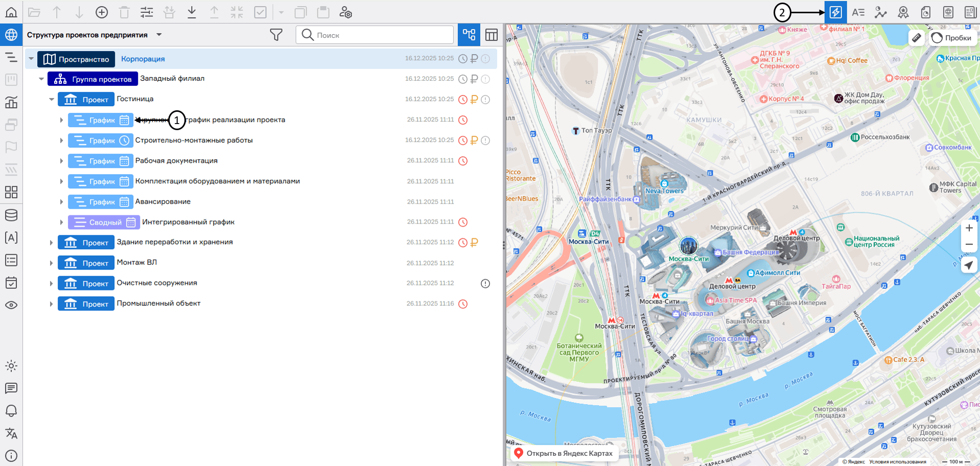The width and height of the screenshot is (980, 466).
Task: Collapse the Гостиница project node
Action: (52, 100)
